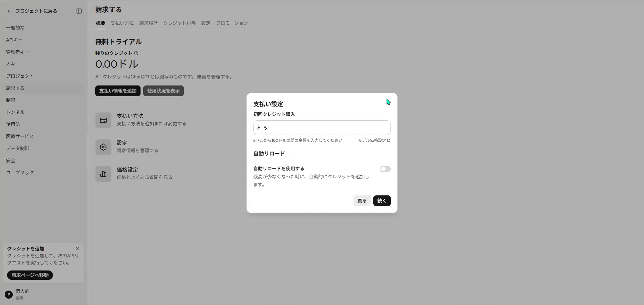Open the モデル価格設定 external link
This screenshot has width=644, height=305.
coord(374,140)
